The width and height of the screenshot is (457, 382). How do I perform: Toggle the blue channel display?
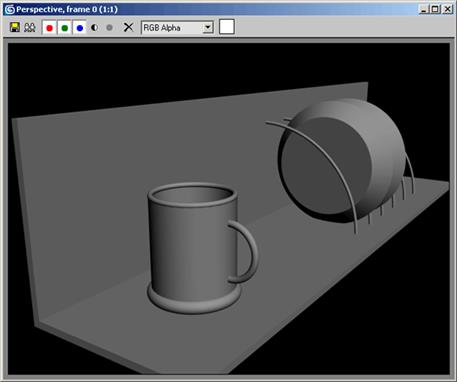click(80, 28)
